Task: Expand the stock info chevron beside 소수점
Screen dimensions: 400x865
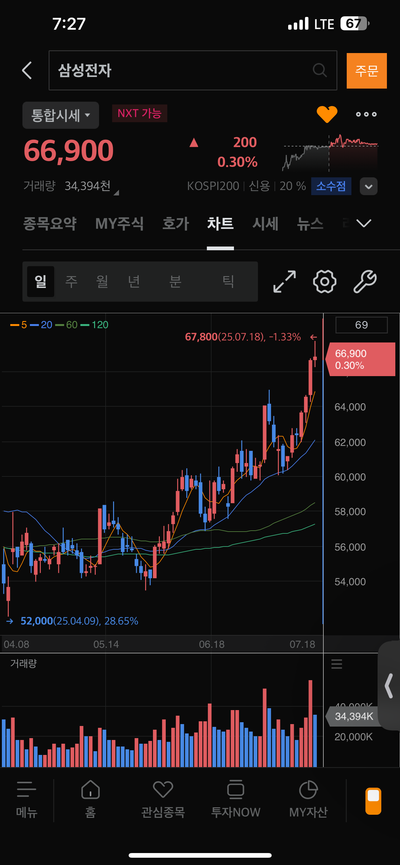Action: point(369,186)
